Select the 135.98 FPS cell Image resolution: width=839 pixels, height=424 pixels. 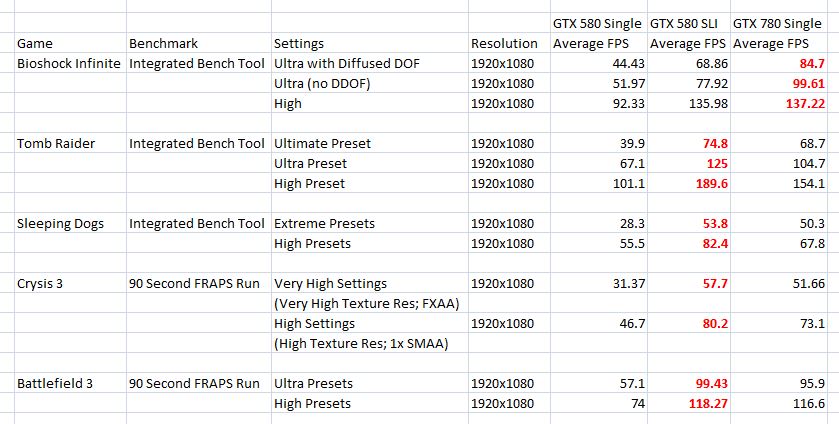coord(689,103)
